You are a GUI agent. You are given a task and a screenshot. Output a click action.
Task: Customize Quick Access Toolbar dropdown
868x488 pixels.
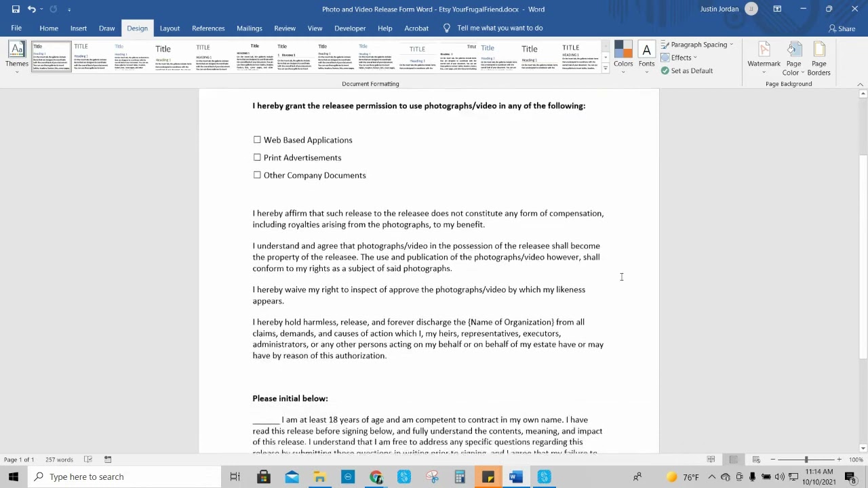click(x=69, y=9)
